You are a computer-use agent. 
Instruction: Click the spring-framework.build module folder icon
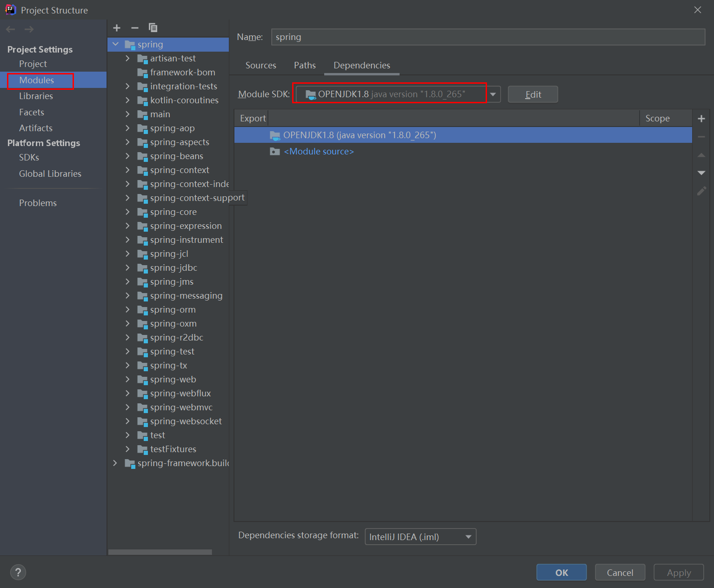point(130,463)
